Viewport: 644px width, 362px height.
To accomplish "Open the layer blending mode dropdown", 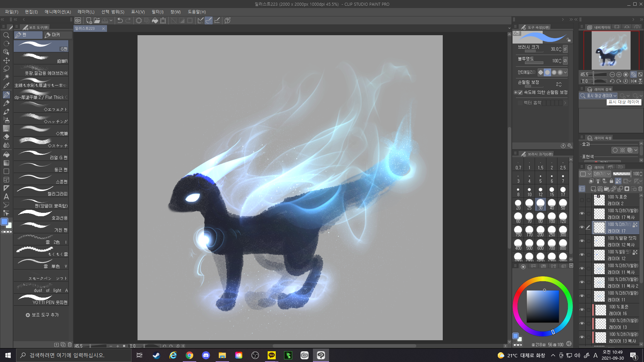I will click(x=602, y=174).
